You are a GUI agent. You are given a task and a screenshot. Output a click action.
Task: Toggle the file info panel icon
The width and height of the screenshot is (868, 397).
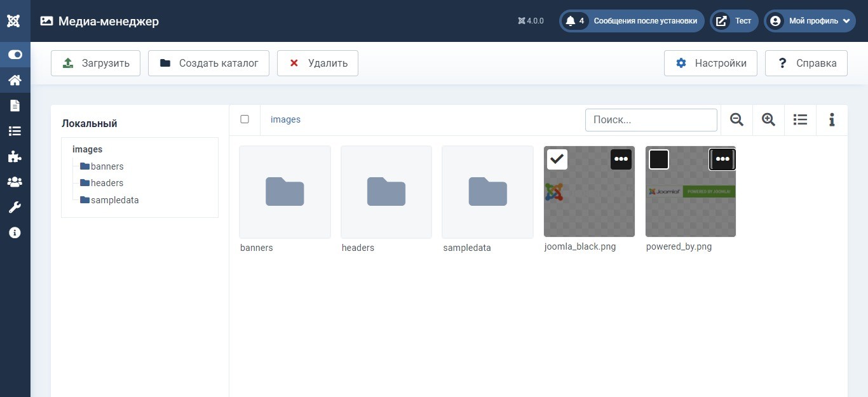[x=832, y=119]
